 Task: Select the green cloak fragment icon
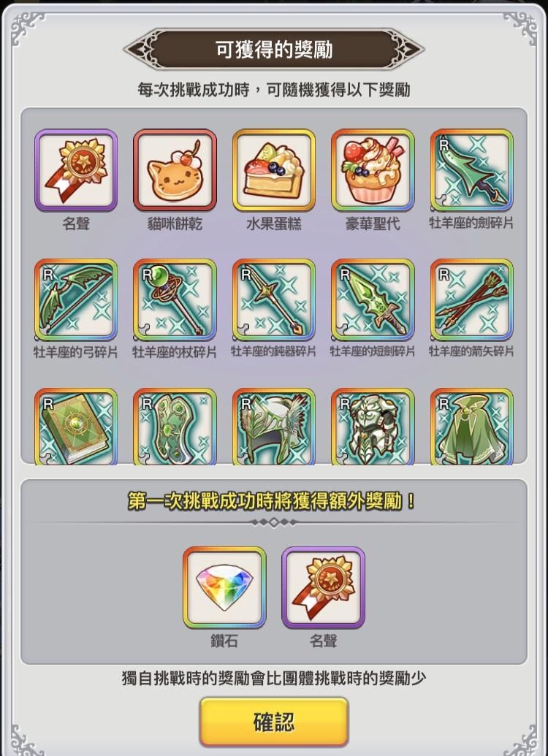click(472, 427)
